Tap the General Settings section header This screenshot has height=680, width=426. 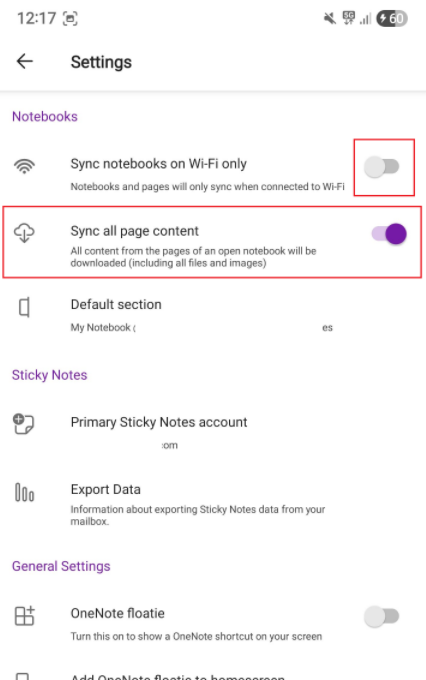tap(61, 566)
